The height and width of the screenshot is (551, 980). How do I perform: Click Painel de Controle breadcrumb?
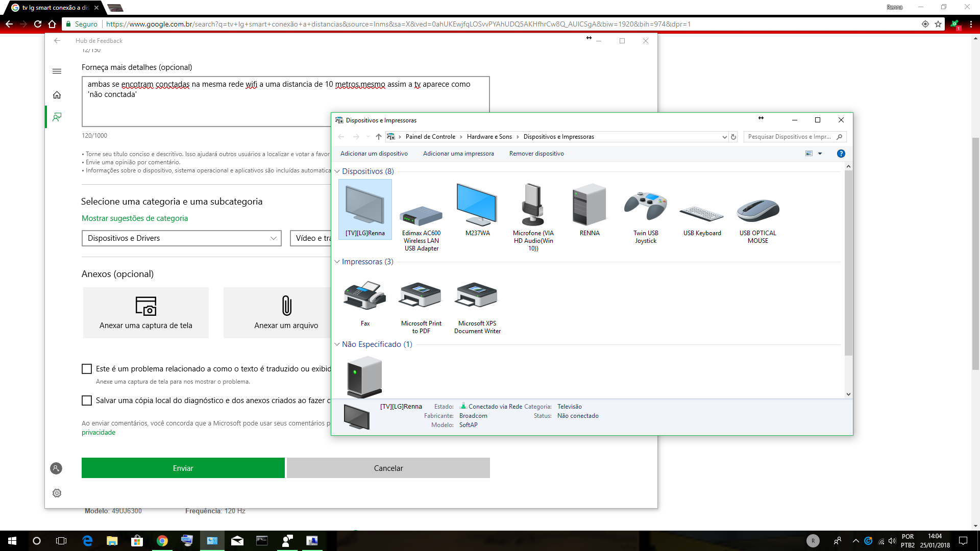coord(430,137)
